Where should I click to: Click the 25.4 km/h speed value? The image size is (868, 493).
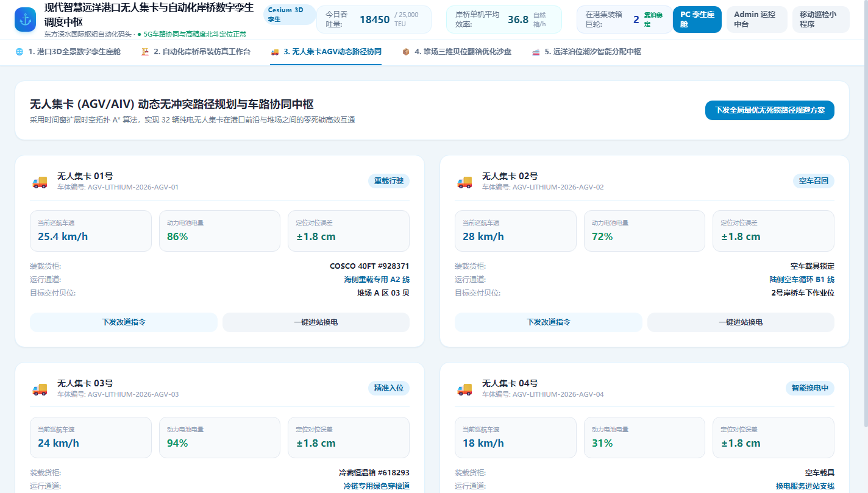[63, 236]
